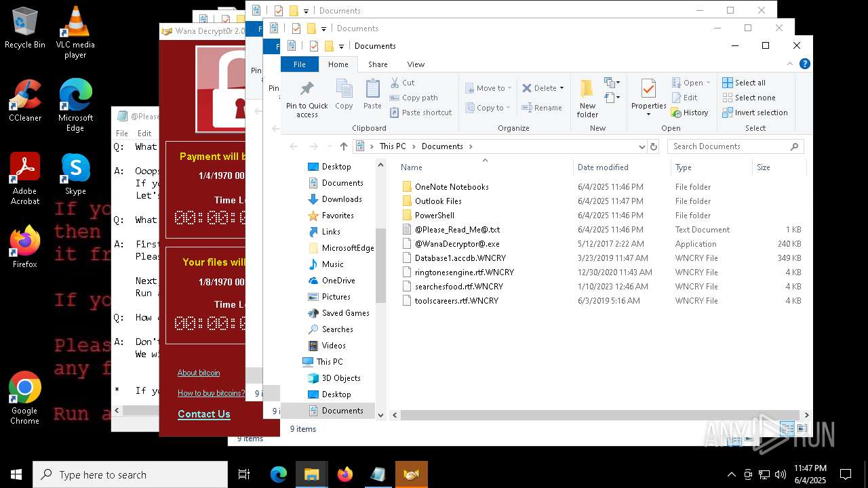
Task: Click How to buy bitcoins link
Action: coord(212,393)
